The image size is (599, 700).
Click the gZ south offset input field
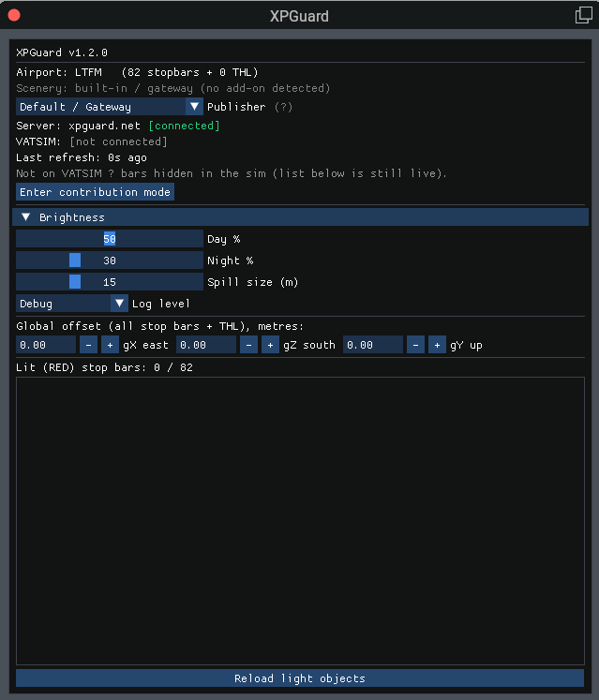tap(206, 345)
